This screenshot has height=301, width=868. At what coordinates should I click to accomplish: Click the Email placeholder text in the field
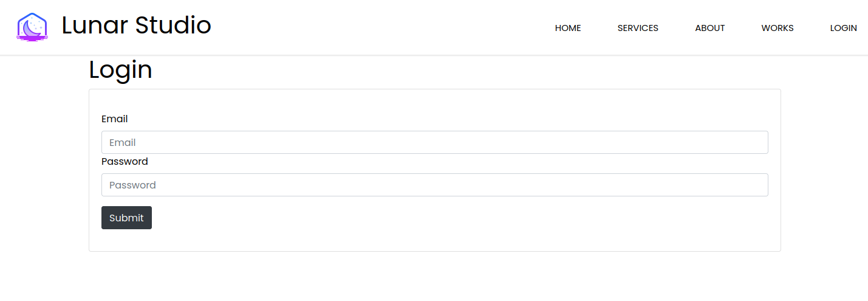coord(122,142)
